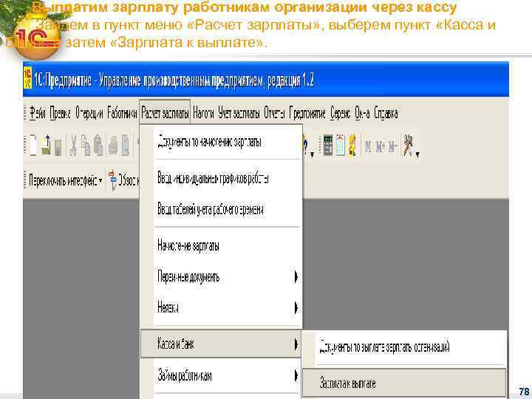The height and width of the screenshot is (399, 532).
Task: Expand the 'Неявки' submenu arrow
Action: point(296,307)
